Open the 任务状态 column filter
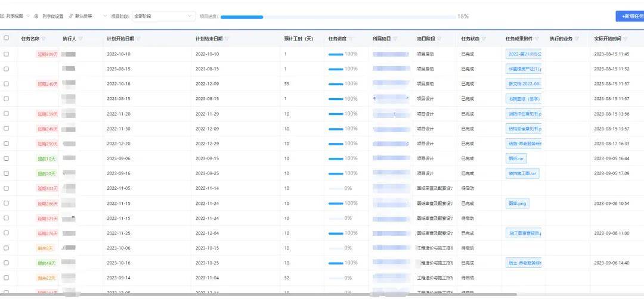This screenshot has height=299, width=644. coord(484,39)
